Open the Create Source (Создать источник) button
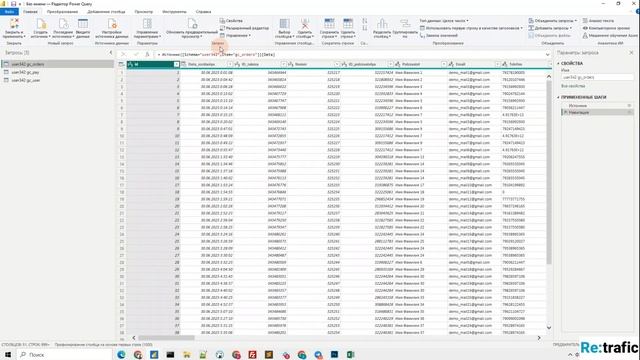The width and height of the screenshot is (640, 360). click(x=40, y=28)
